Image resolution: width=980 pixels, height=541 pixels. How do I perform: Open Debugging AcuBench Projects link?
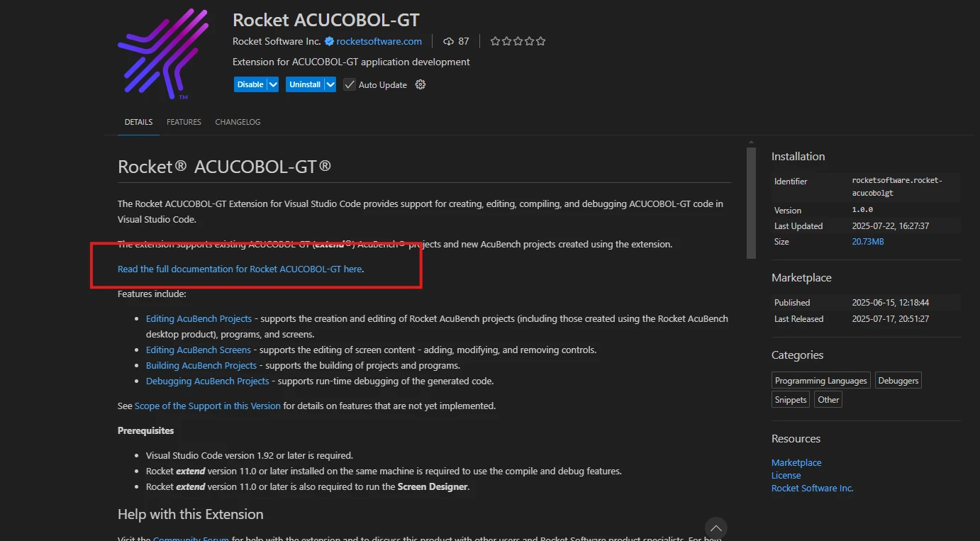coord(207,381)
